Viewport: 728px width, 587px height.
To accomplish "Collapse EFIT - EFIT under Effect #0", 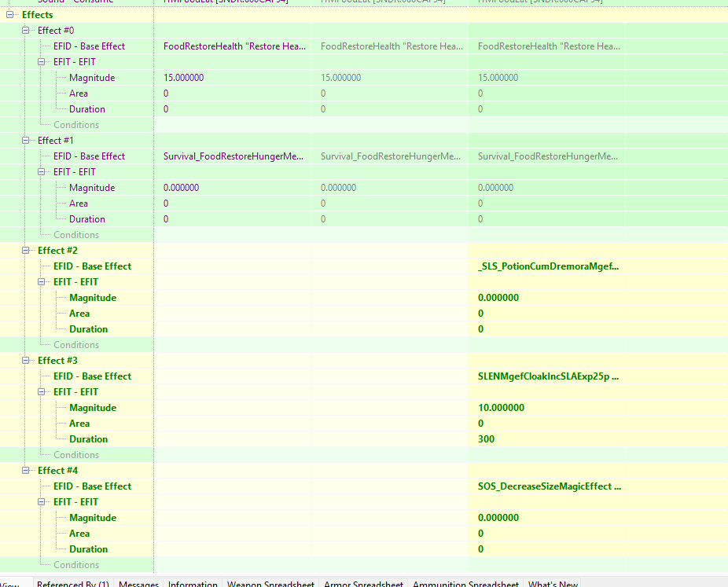I will coord(42,62).
